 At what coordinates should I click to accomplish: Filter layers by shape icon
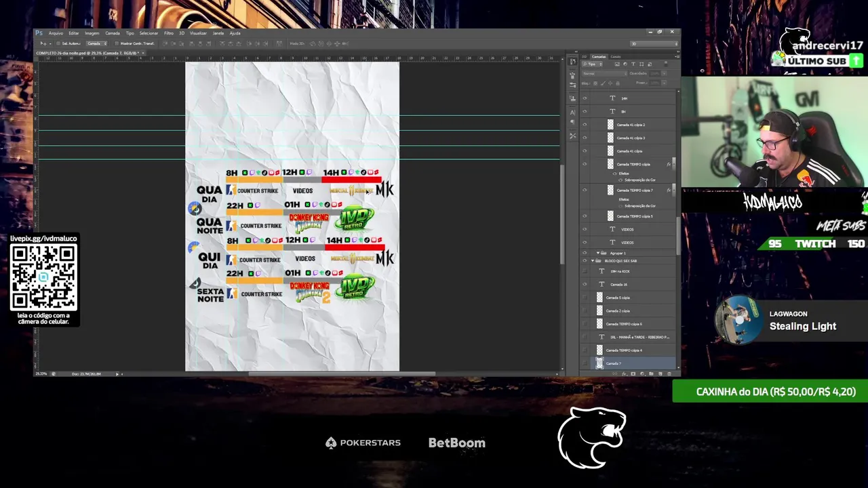[642, 64]
